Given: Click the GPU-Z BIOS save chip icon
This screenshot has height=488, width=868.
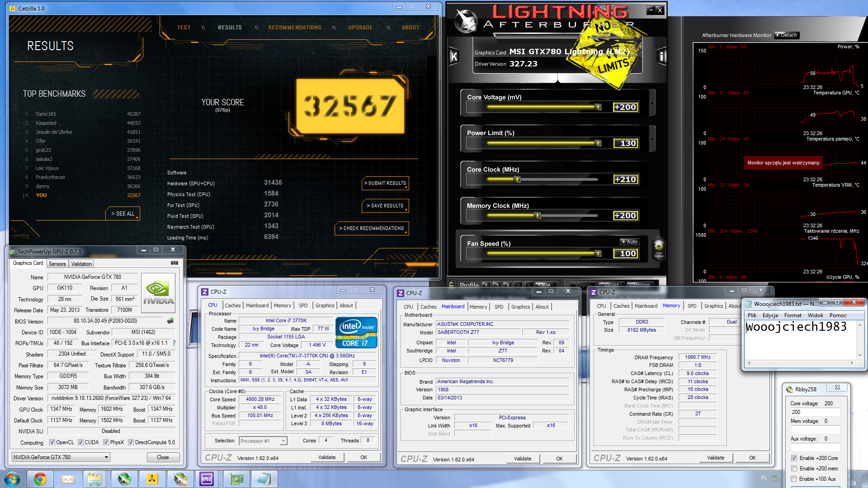Looking at the screenshot, I should point(170,321).
